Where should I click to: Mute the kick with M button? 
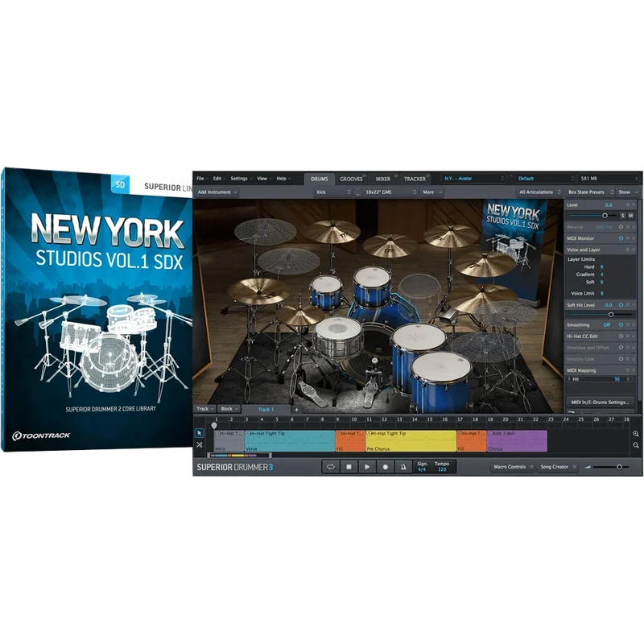pyautogui.click(x=631, y=216)
